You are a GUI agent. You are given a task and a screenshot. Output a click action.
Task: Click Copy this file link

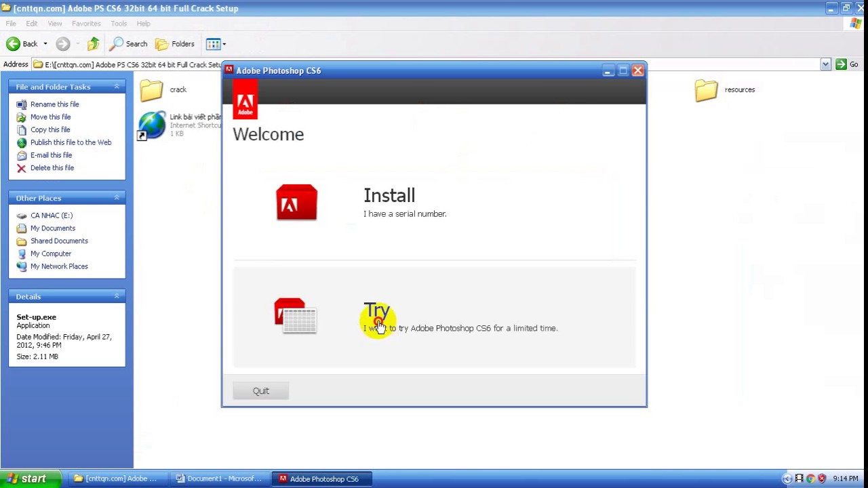pyautogui.click(x=50, y=129)
